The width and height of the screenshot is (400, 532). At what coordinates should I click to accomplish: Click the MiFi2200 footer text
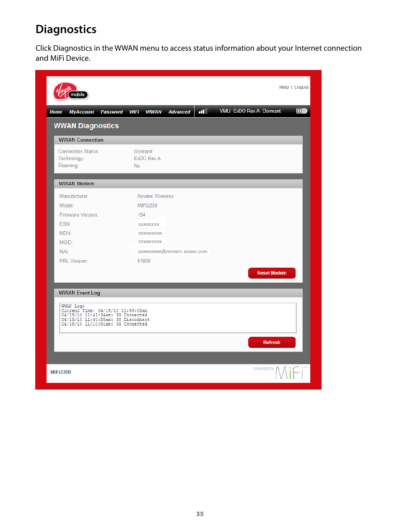tap(60, 372)
